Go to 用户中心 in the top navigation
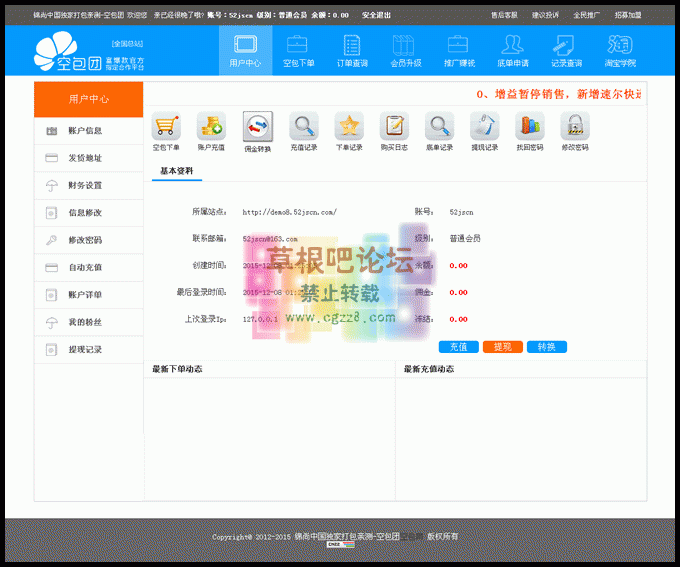Screen dimensions: 680x567 245,50
